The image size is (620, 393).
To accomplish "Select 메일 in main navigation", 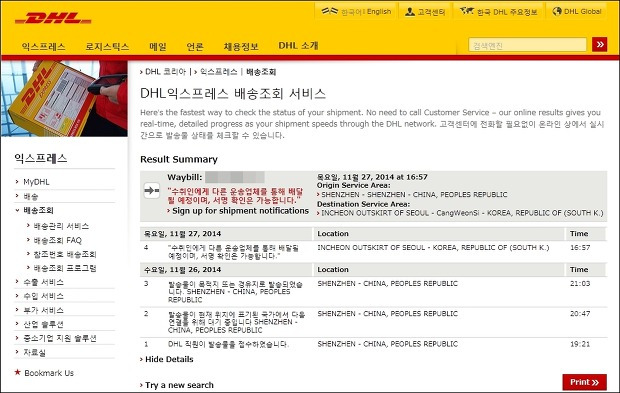I will [158, 47].
